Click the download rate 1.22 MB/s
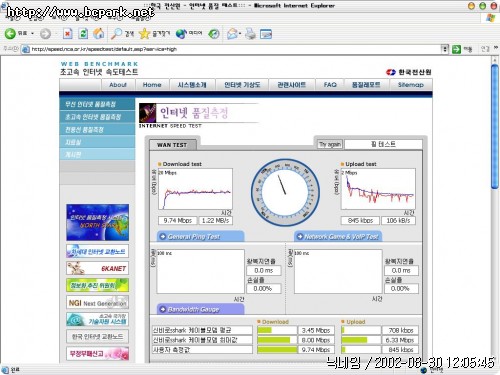Screen dimensions: 500x375 [215, 220]
